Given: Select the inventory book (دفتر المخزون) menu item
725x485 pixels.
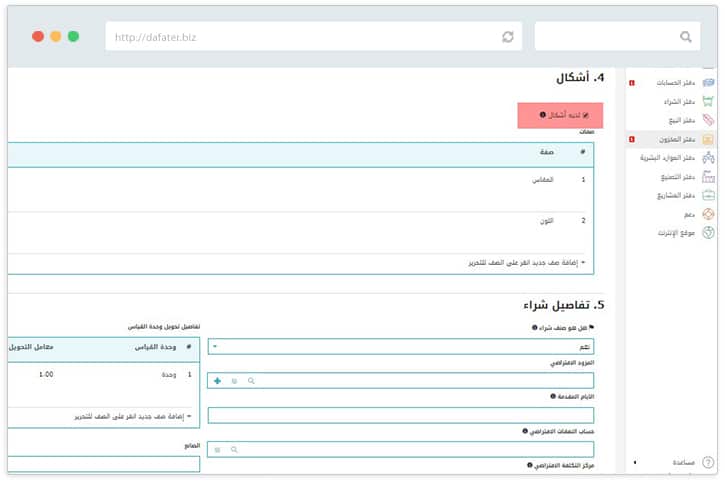Looking at the screenshot, I should 670,139.
